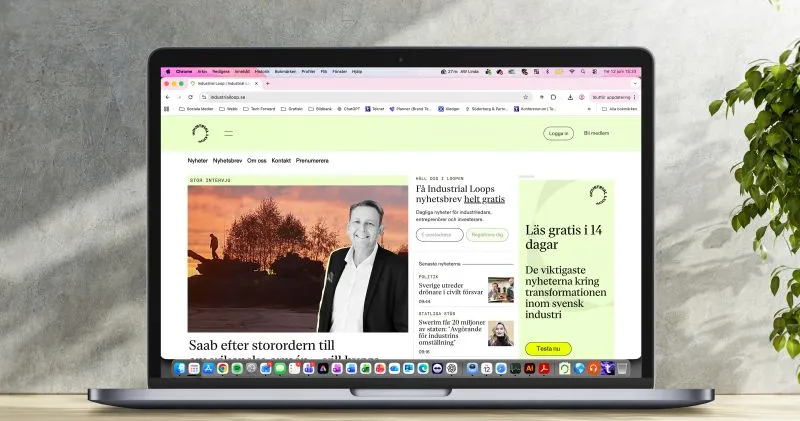Open Finder from the dock
Screen dimensions: 800x421
(x=180, y=368)
